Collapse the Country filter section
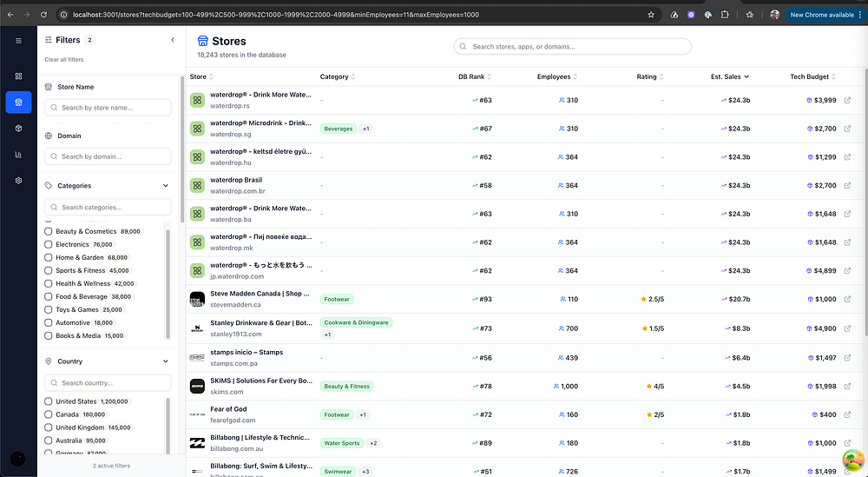This screenshot has width=868, height=477. (x=166, y=361)
